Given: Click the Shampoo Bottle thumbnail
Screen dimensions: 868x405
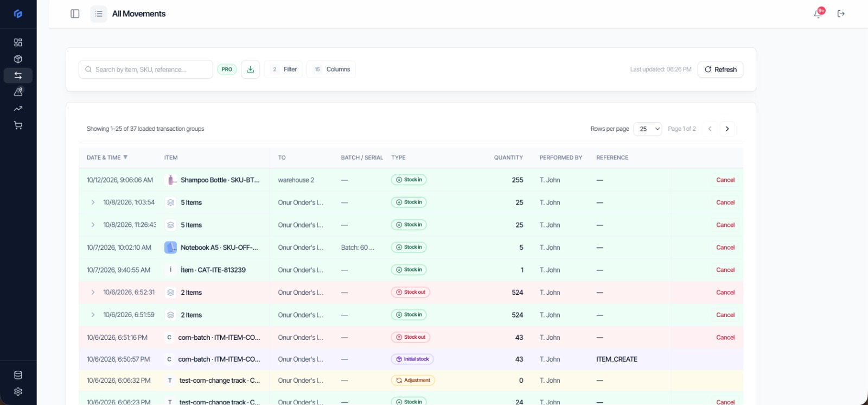Looking at the screenshot, I should point(171,180).
